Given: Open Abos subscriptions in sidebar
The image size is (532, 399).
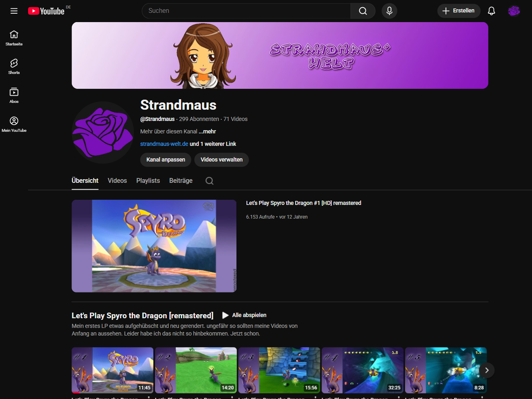Looking at the screenshot, I should [x=14, y=95].
